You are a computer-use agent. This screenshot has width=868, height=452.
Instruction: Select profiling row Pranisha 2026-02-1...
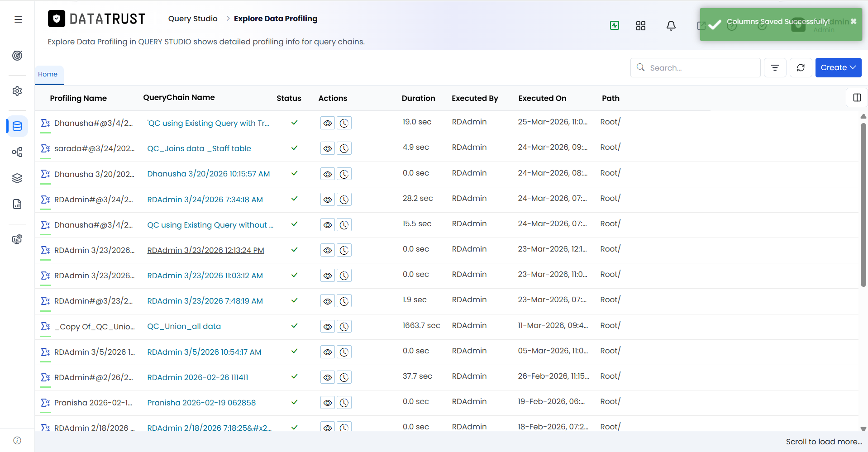pyautogui.click(x=93, y=403)
